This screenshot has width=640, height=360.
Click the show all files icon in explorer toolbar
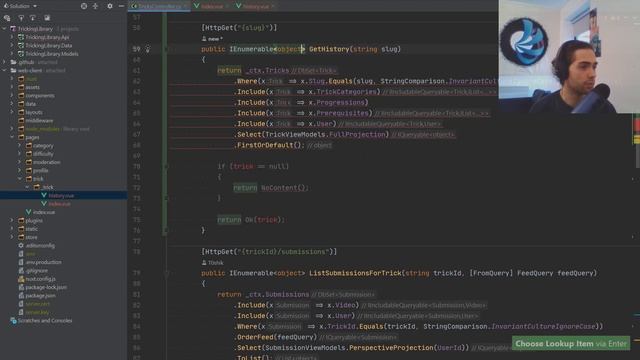pos(47,18)
